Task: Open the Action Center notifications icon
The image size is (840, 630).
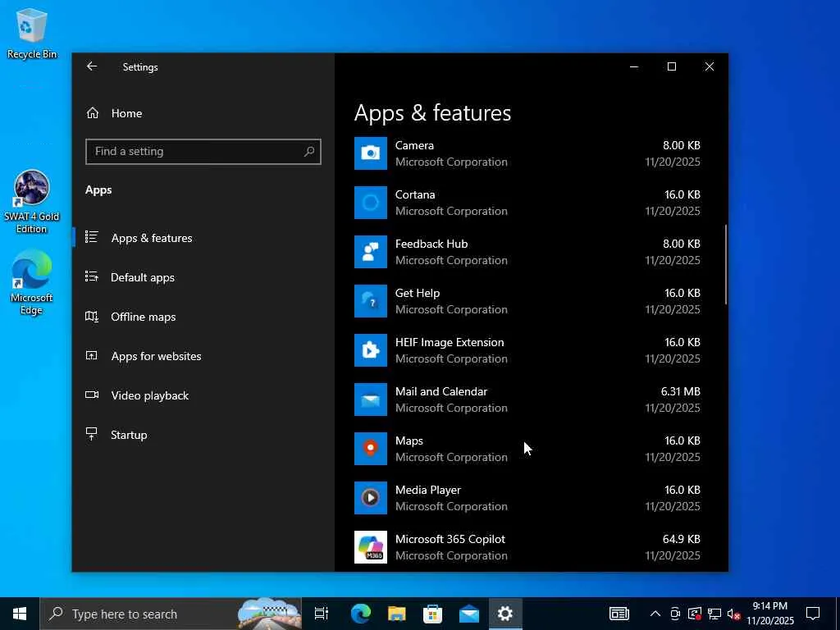Action: 813,614
